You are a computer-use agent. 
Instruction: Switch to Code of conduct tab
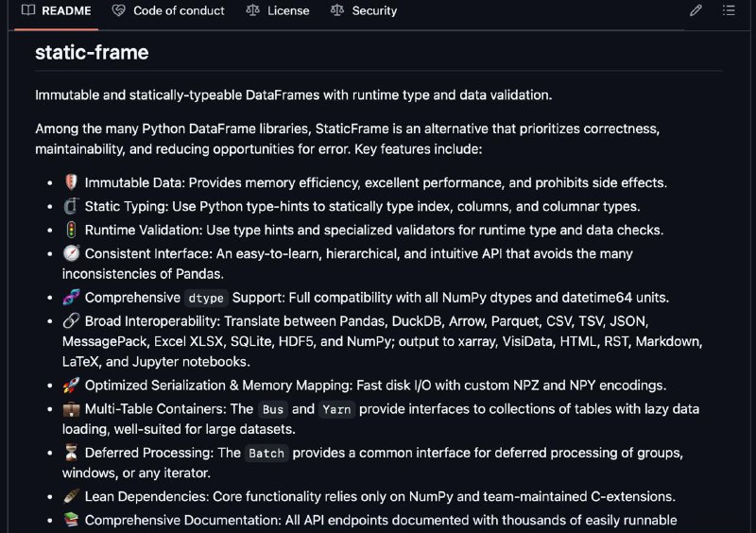[168, 11]
